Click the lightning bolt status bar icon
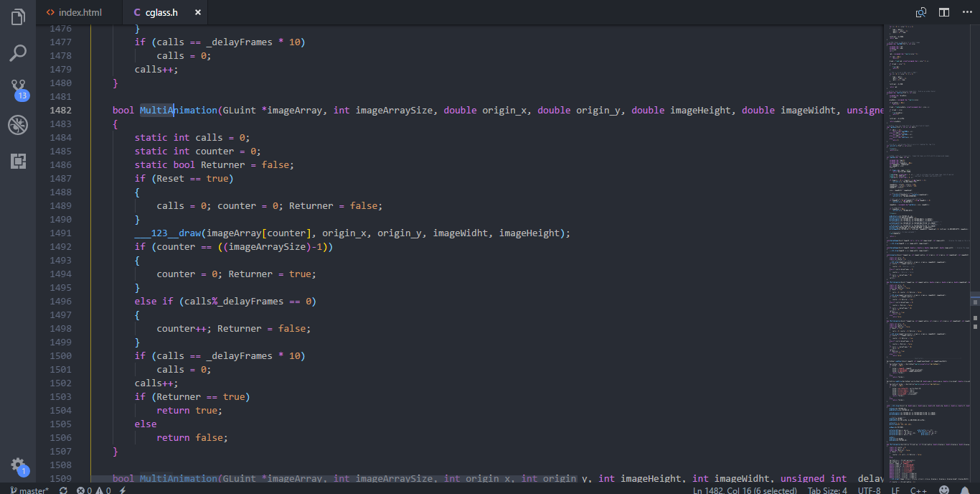This screenshot has width=980, height=494. [123, 490]
